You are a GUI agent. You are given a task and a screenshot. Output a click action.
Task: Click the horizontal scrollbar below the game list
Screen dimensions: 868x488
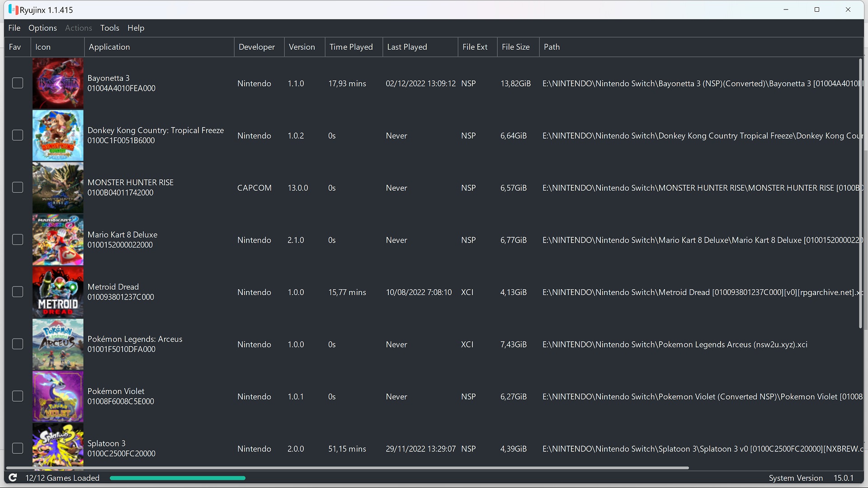[347, 468]
